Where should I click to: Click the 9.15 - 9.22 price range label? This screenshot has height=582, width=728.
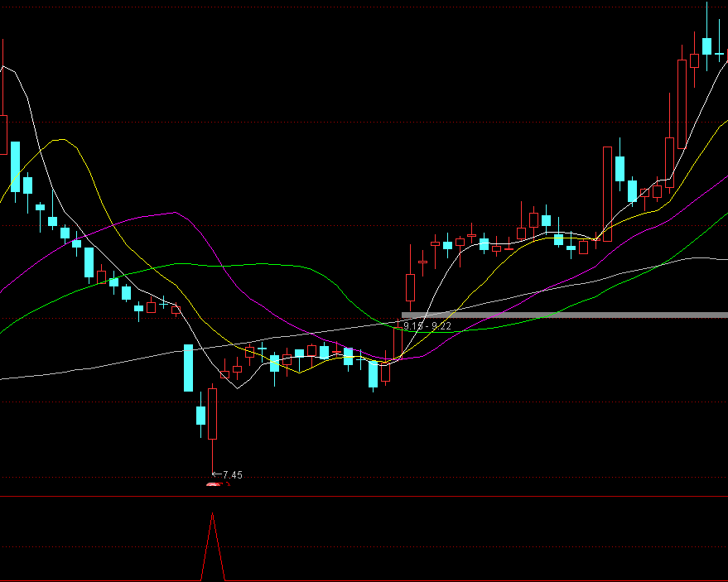coord(427,326)
